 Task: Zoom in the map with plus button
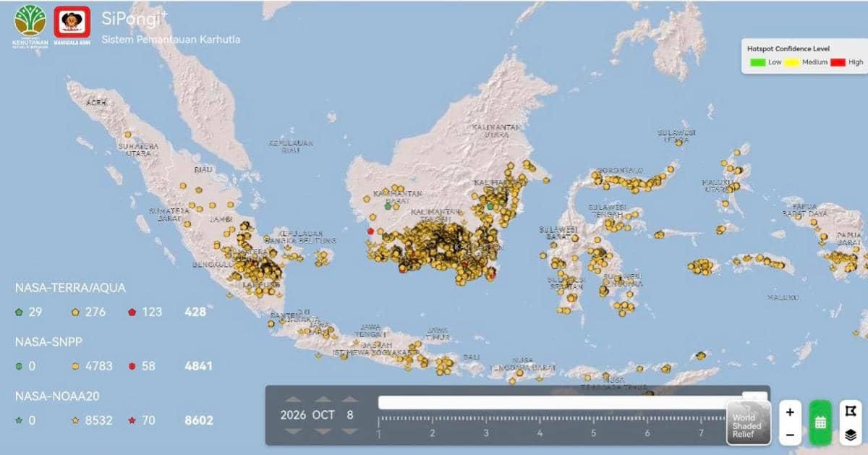point(790,412)
